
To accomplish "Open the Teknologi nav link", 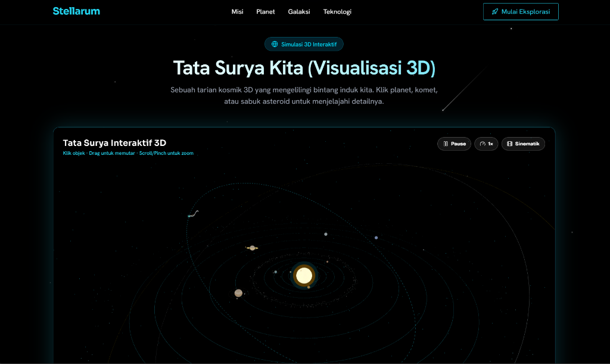I will (337, 12).
